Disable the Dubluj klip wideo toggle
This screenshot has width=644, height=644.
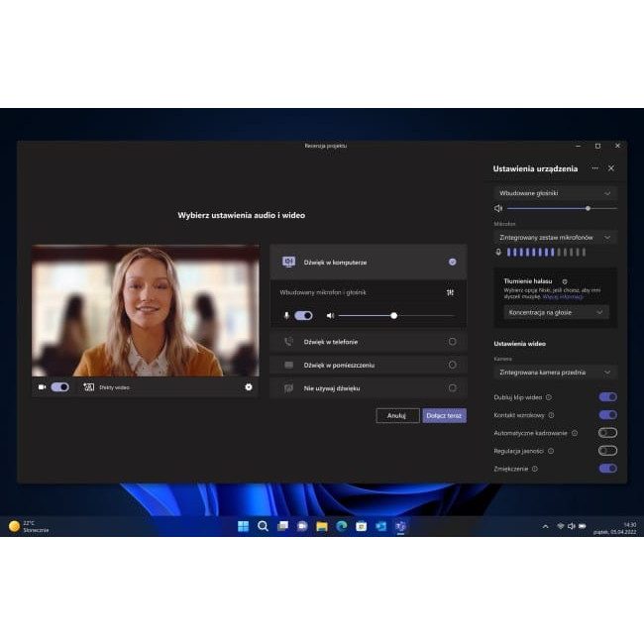tap(608, 397)
